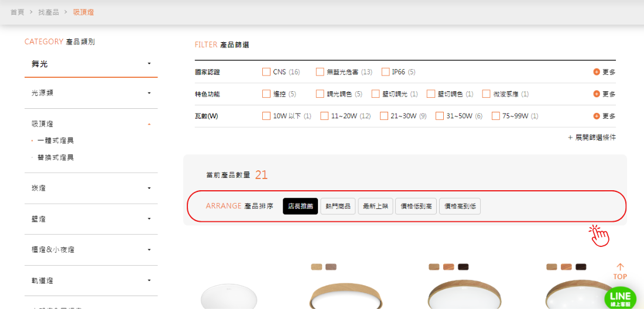Check the CNS certification checkbox
The image size is (644, 309).
click(267, 72)
